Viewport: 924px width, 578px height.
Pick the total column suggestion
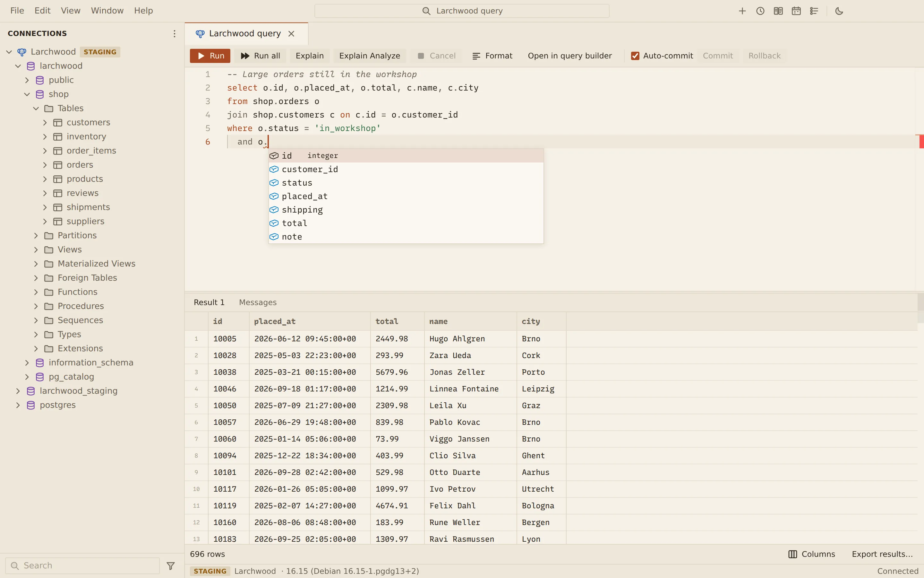[x=406, y=223]
